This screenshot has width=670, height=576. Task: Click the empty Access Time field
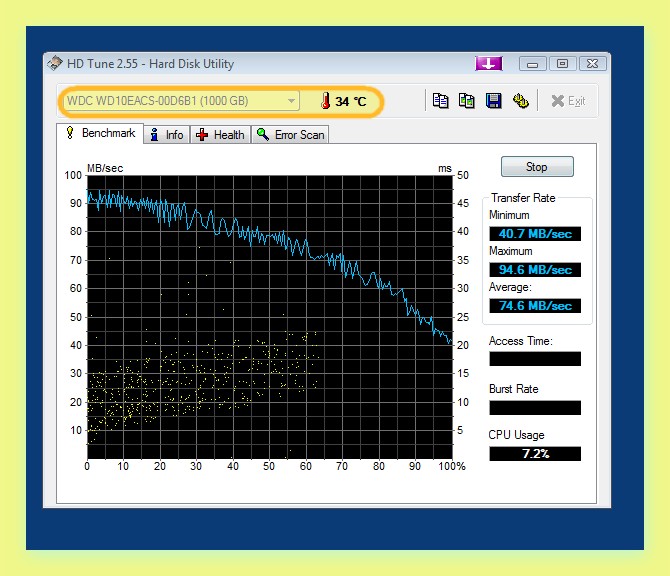(x=535, y=359)
